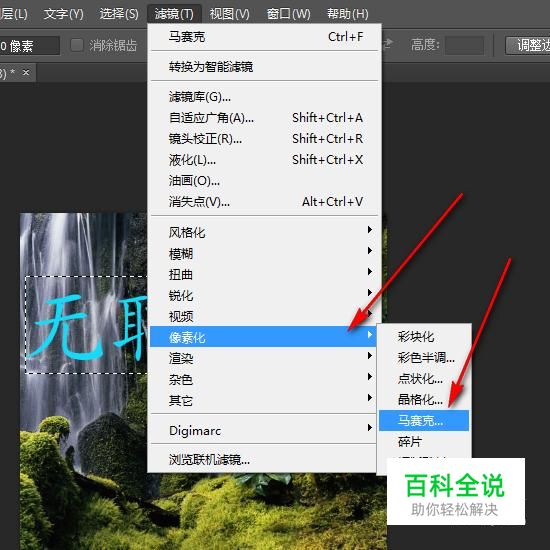Expand the 锐化 submenu
Screen dimensions: 550x550
[x=263, y=295]
